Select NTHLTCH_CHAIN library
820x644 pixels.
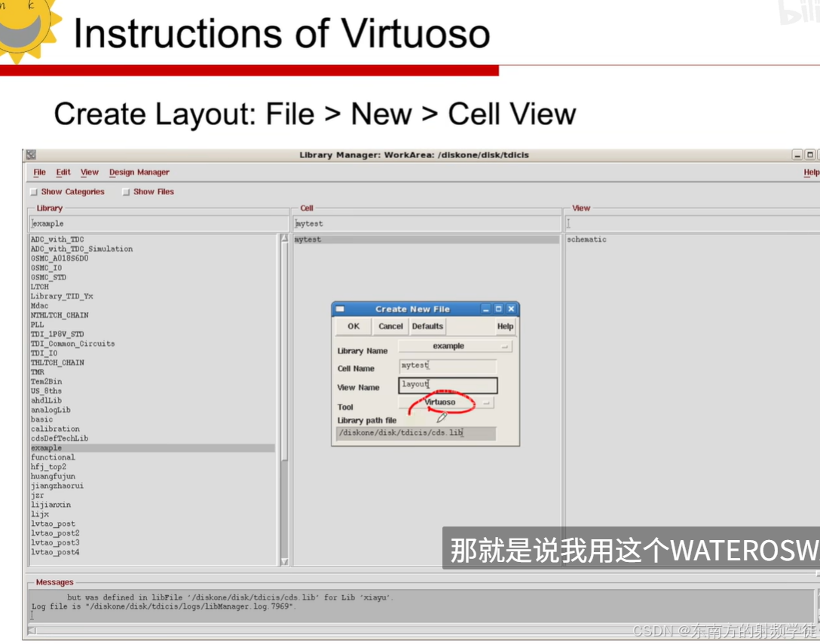pyautogui.click(x=60, y=315)
